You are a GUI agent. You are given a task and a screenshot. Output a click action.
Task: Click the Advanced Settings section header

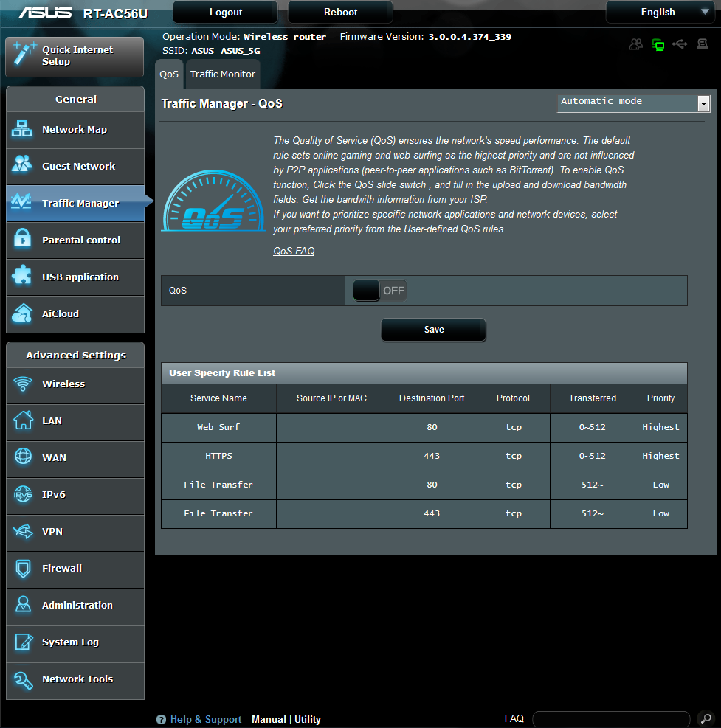point(76,356)
